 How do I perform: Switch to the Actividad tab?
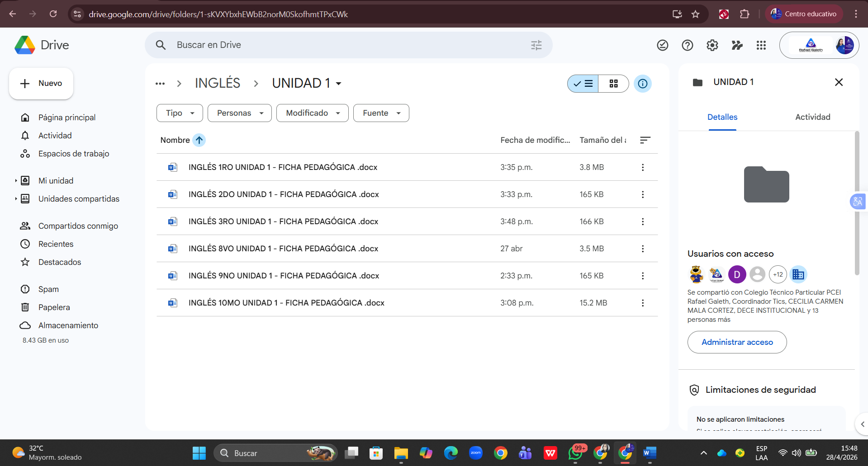click(x=812, y=117)
